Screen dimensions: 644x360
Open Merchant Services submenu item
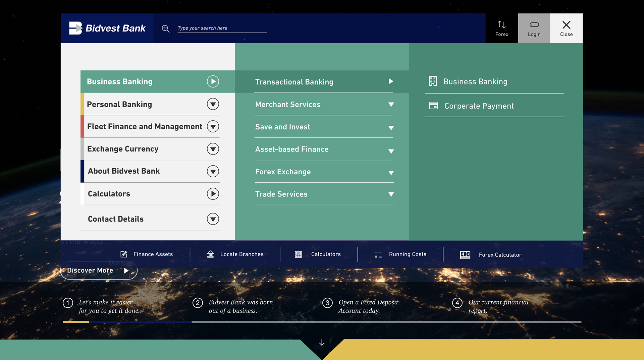click(288, 104)
